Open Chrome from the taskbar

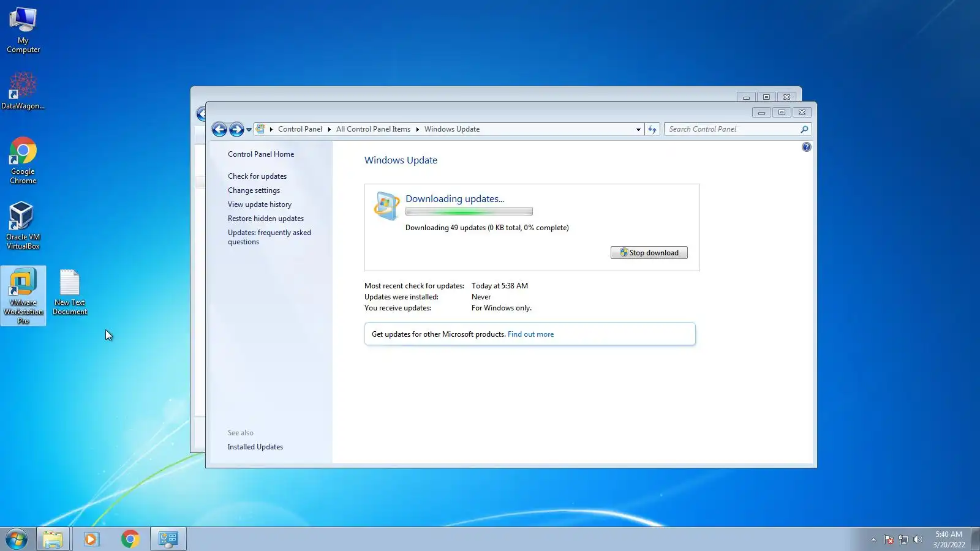coord(130,539)
